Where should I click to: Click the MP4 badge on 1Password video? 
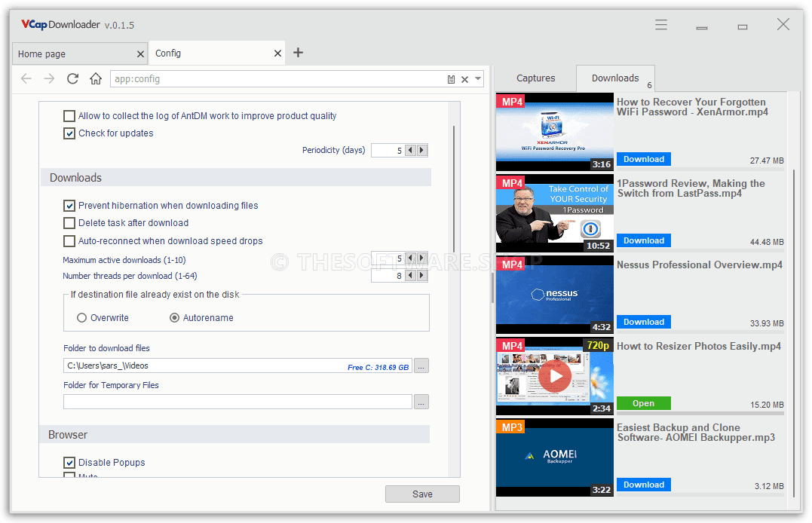point(512,183)
